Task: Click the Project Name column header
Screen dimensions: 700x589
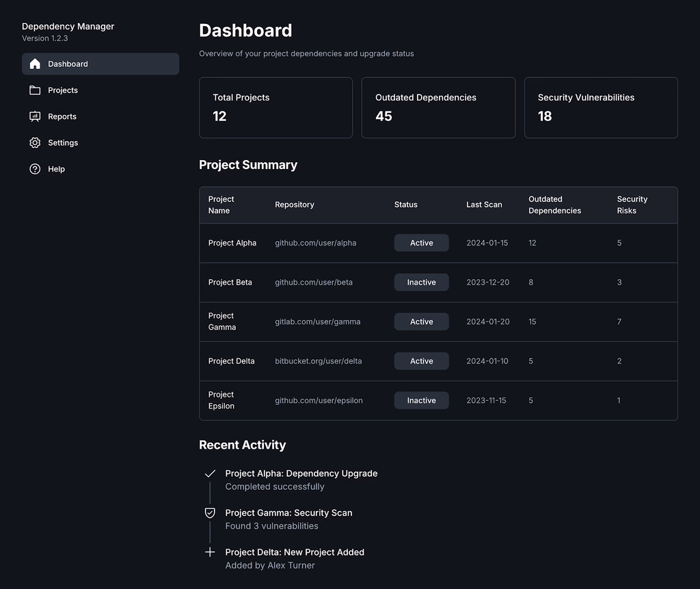Action: (x=221, y=205)
